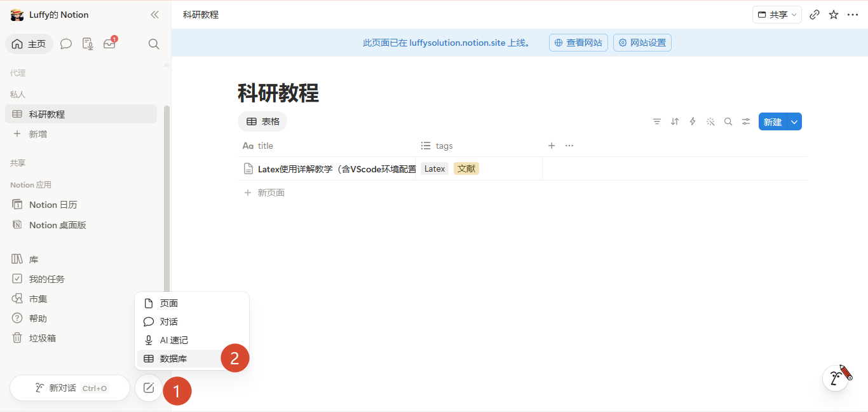Open the chat bubble icon in sidebar
The width and height of the screenshot is (868, 412).
tap(66, 44)
